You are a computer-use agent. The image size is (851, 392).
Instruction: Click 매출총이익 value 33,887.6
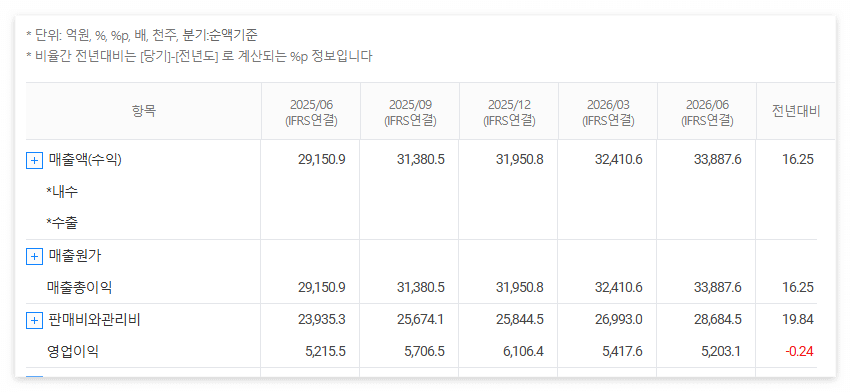click(717, 287)
